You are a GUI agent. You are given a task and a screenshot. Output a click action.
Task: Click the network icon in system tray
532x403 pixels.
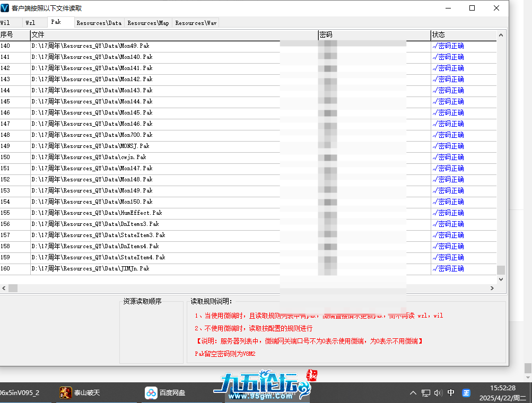tap(425, 393)
